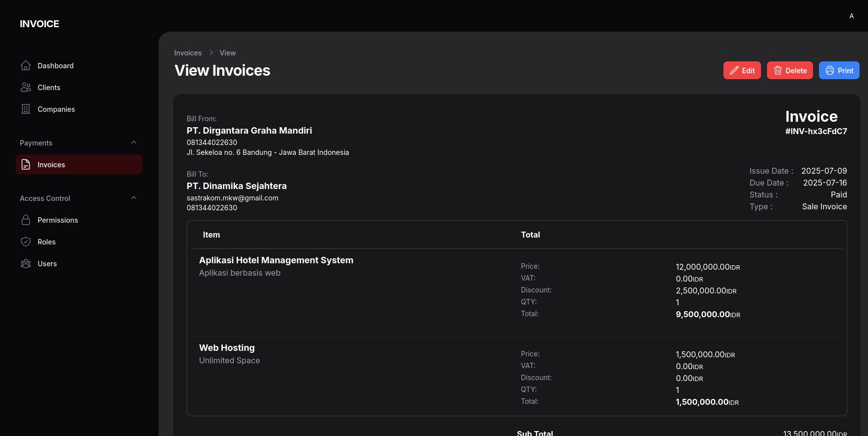
Task: Collapse the Payments sidebar group
Action: pyautogui.click(x=133, y=143)
